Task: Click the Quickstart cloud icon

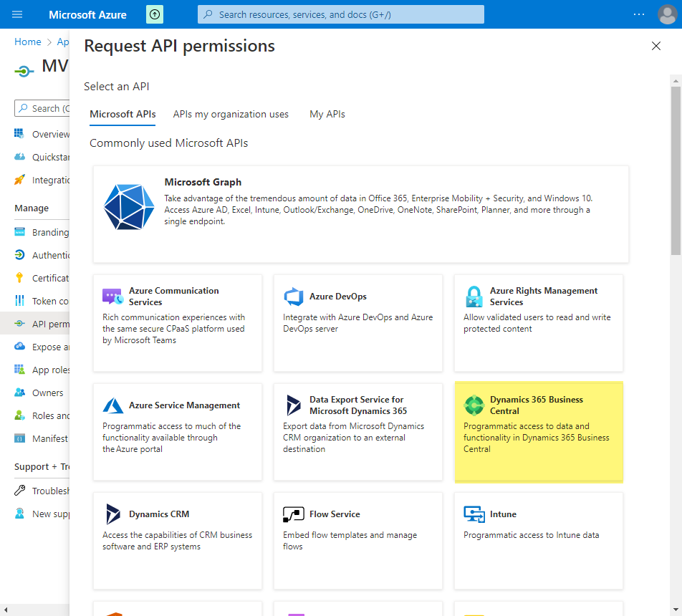Action: tap(19, 157)
